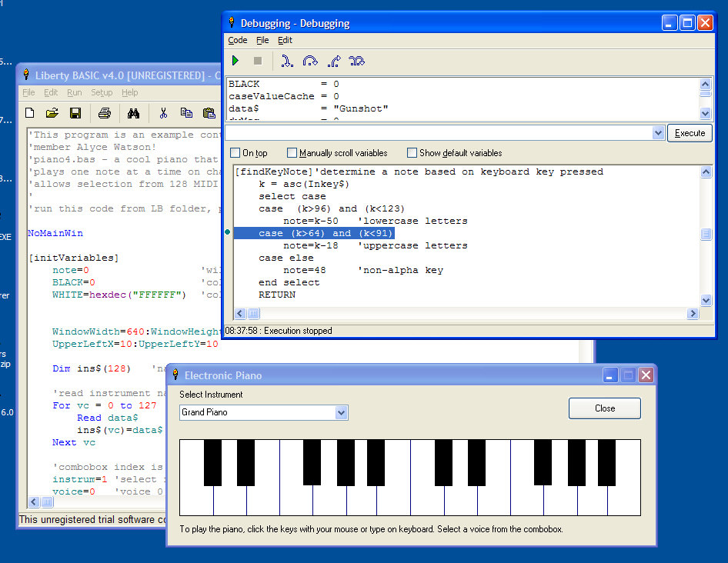Click the Step Out debug icon

[333, 61]
